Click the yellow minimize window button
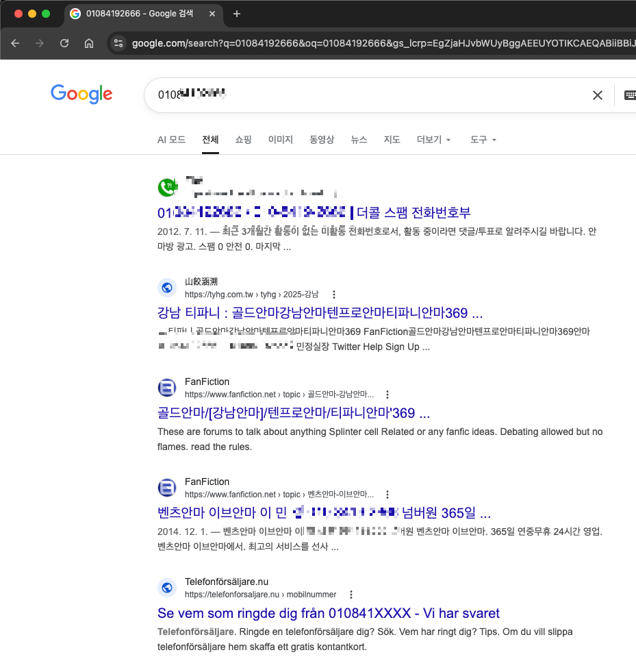Viewport: 636px width, 672px height. pos(32,14)
